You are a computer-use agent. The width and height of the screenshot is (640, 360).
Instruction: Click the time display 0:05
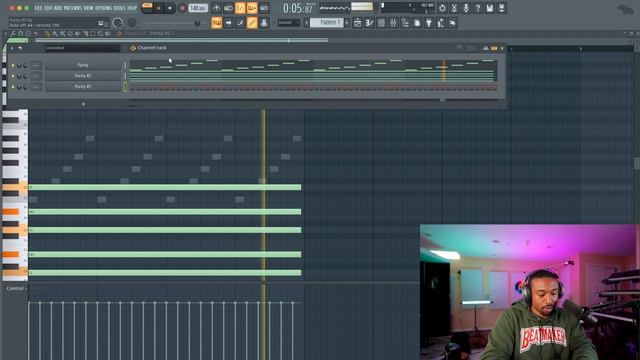[x=298, y=8]
